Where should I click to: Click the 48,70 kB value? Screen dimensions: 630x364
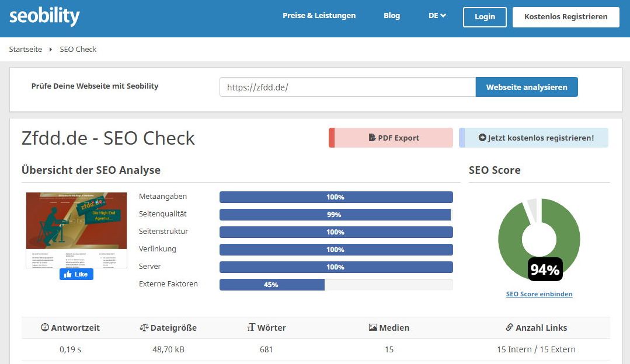(168, 349)
